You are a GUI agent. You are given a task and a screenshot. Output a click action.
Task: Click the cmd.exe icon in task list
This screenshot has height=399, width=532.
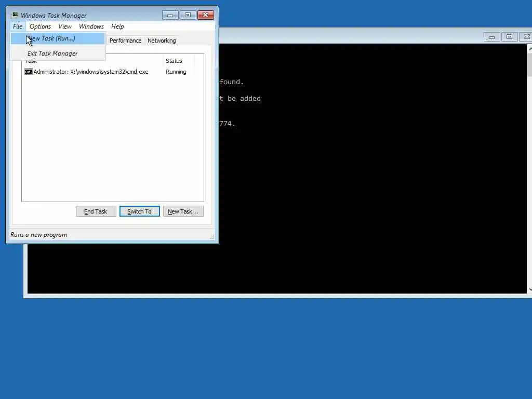coord(29,72)
